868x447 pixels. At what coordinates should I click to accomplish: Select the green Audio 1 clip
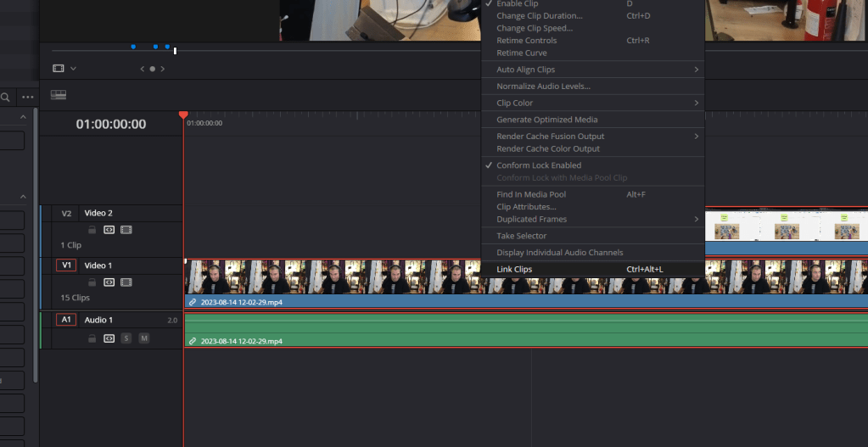pyautogui.click(x=526, y=330)
